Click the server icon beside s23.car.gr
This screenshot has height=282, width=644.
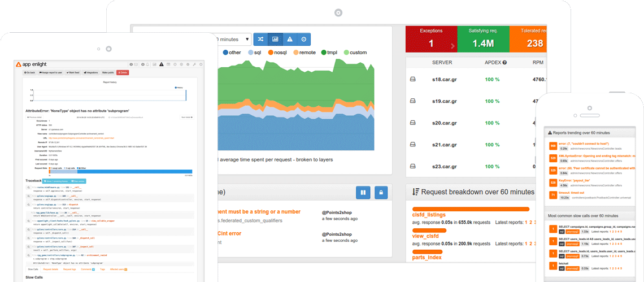[x=413, y=167]
